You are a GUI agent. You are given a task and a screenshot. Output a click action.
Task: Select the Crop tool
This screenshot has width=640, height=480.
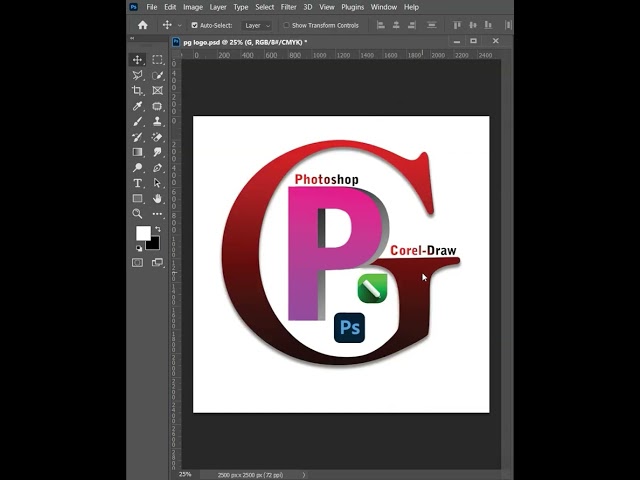(137, 90)
